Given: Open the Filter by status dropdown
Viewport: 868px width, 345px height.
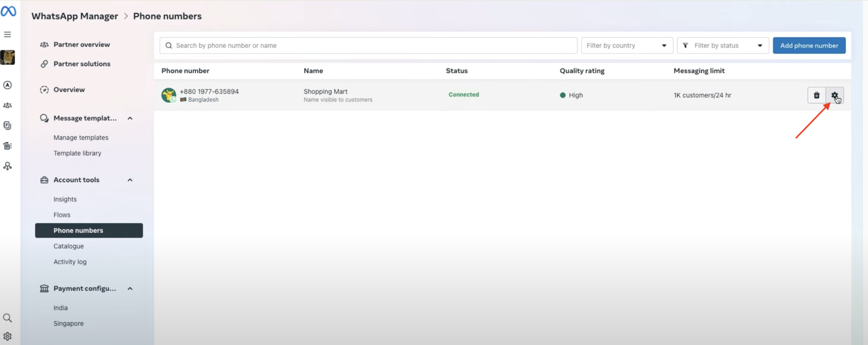Looking at the screenshot, I should pyautogui.click(x=723, y=46).
